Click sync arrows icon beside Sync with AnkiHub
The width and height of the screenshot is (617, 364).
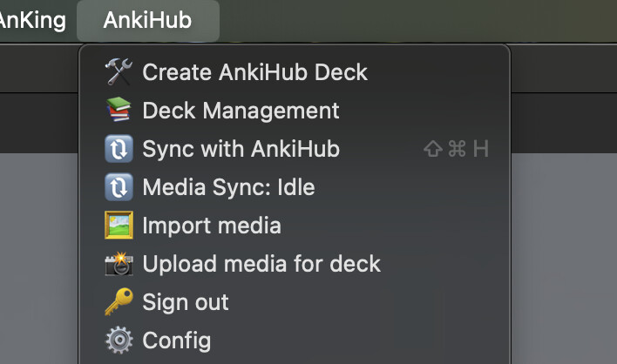(x=118, y=149)
